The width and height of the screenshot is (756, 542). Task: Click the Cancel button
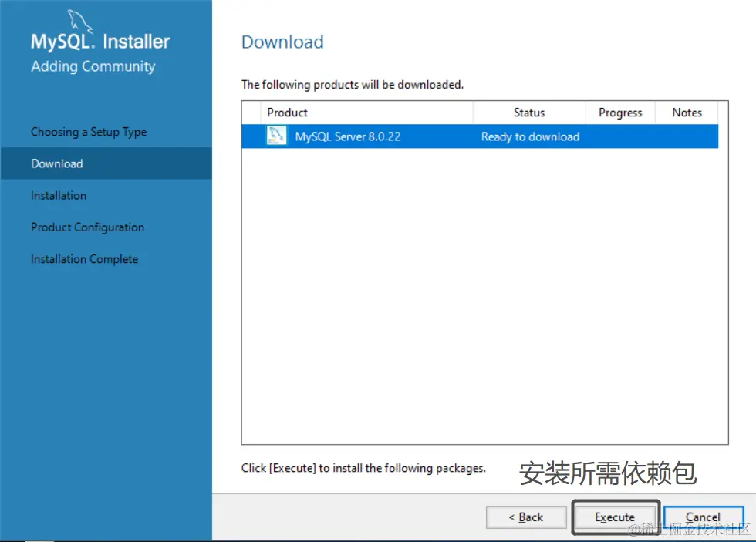[x=704, y=517]
